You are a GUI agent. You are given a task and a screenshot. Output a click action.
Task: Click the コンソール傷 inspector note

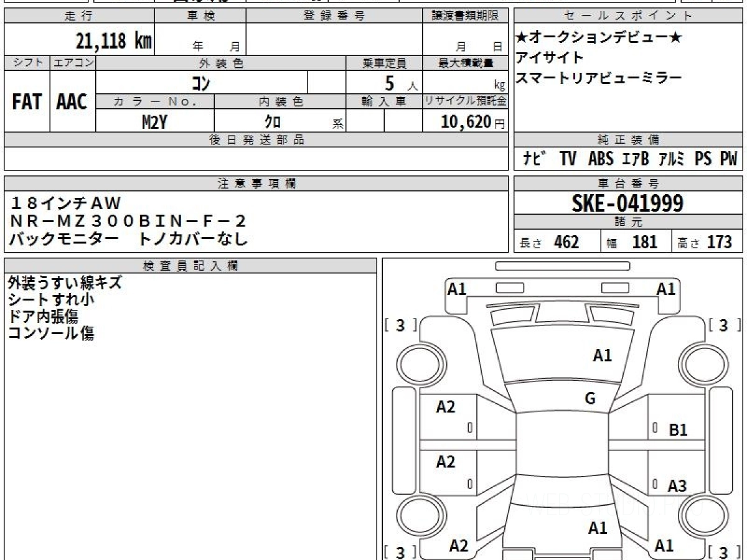pyautogui.click(x=51, y=333)
